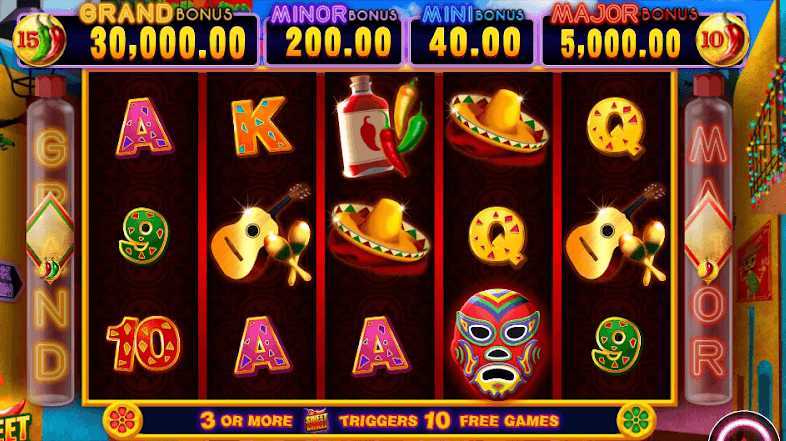Click the green 9 on the first reel

tap(144, 236)
